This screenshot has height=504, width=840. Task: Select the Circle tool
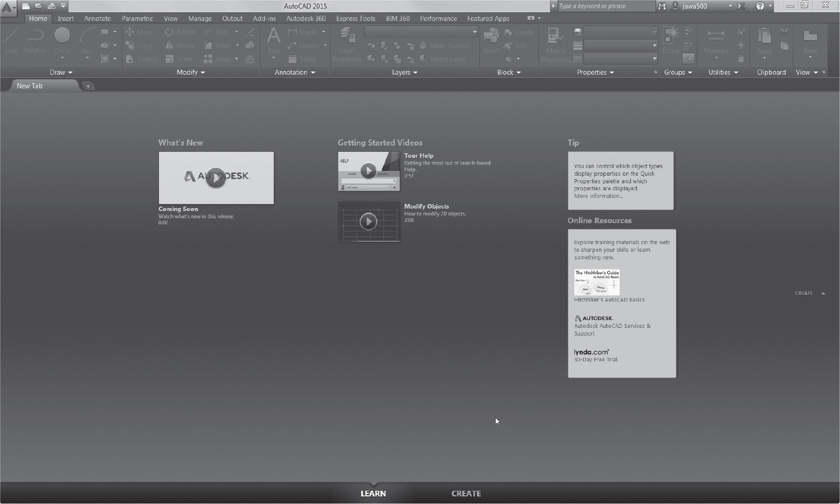click(62, 41)
